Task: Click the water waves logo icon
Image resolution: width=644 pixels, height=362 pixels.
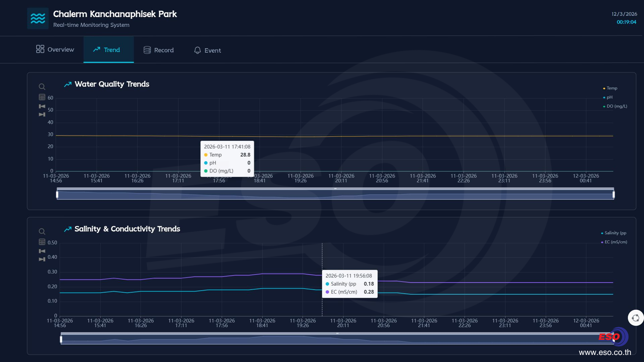Action: tap(38, 18)
